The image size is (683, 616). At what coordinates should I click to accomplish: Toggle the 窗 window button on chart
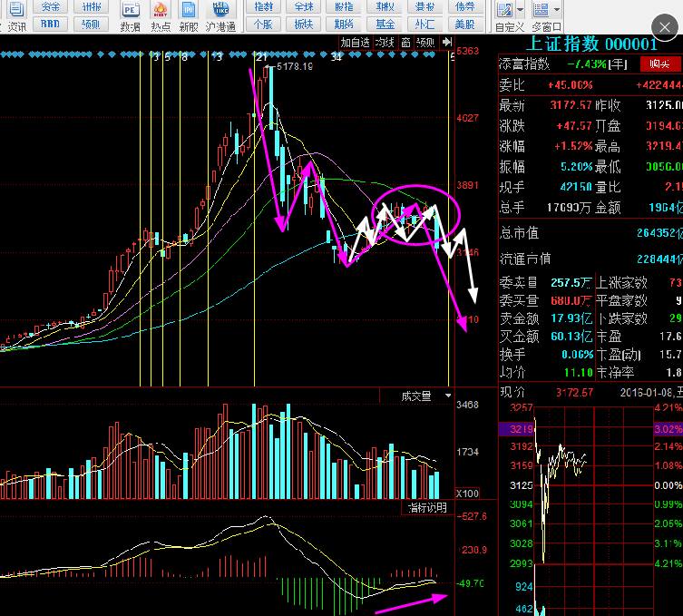pyautogui.click(x=405, y=42)
